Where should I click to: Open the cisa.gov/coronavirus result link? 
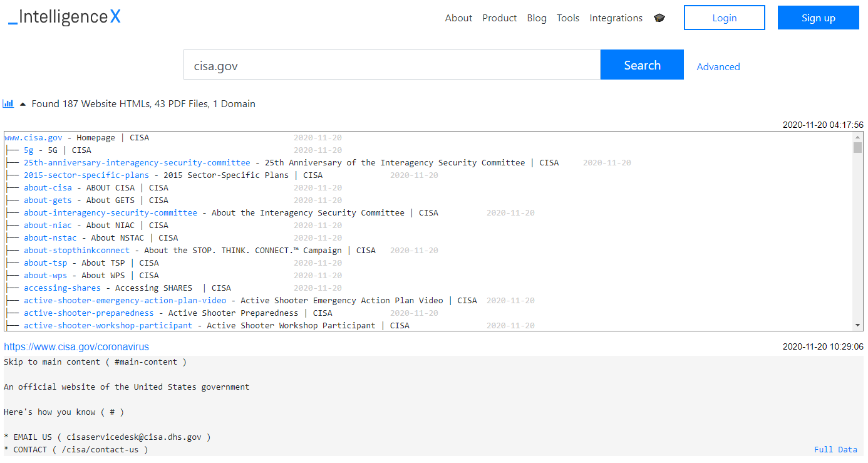coord(76,346)
